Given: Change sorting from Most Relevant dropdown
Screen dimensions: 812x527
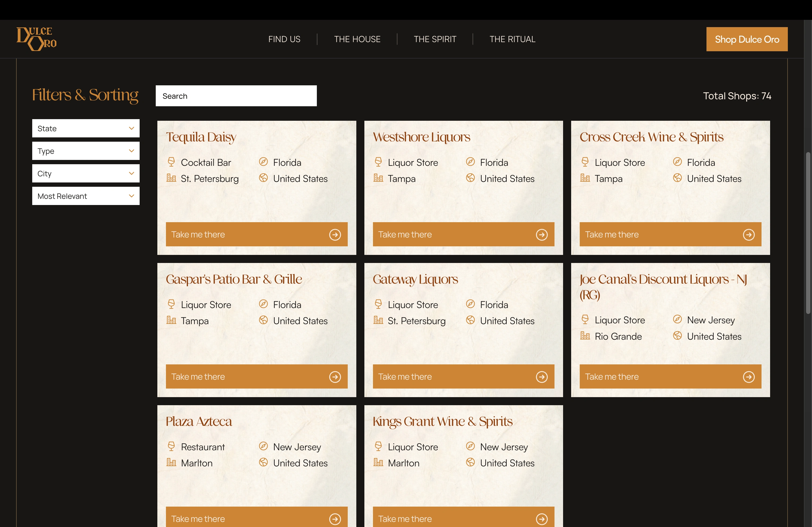Looking at the screenshot, I should [x=86, y=196].
